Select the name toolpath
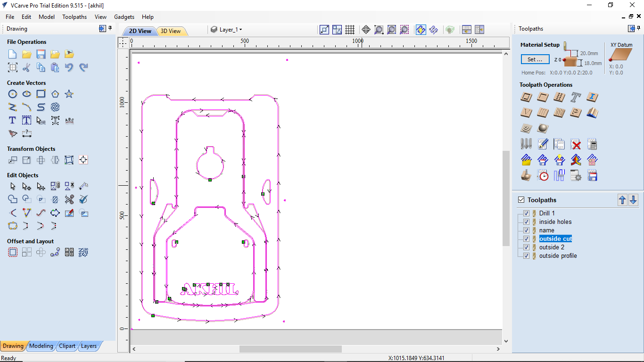The width and height of the screenshot is (644, 362). click(547, 230)
